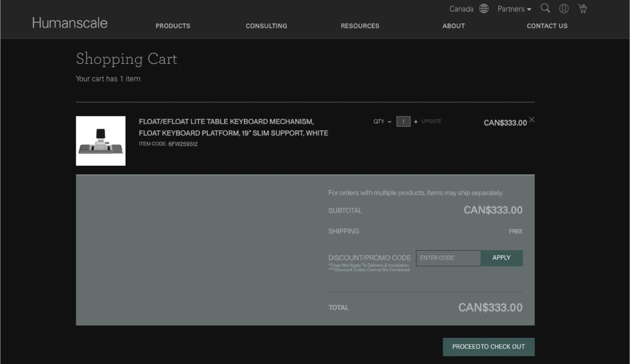Click the Update quantity link
Viewport: 630px width, 364px height.
tap(431, 121)
